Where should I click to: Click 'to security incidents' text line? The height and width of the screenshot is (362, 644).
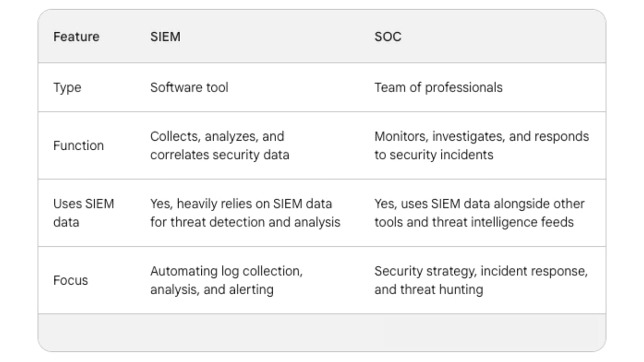(433, 155)
